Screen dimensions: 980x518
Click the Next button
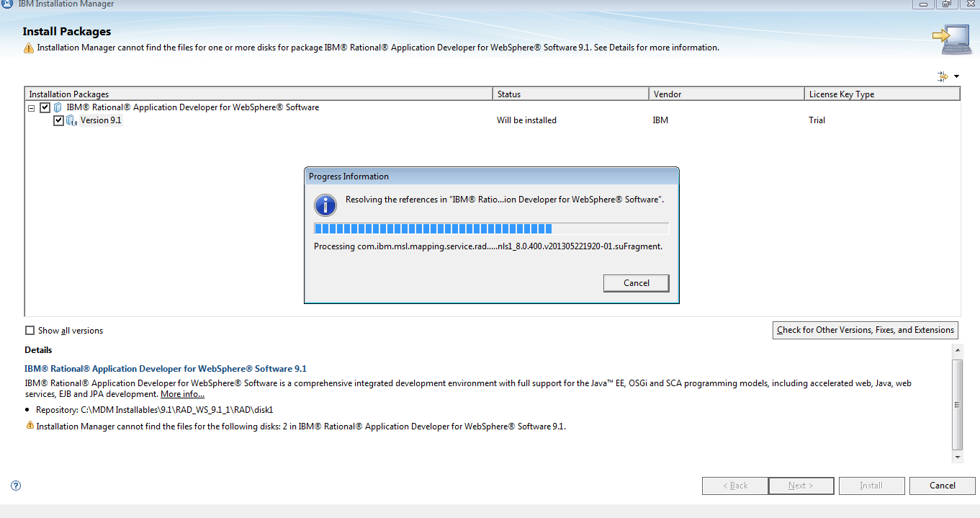[801, 486]
